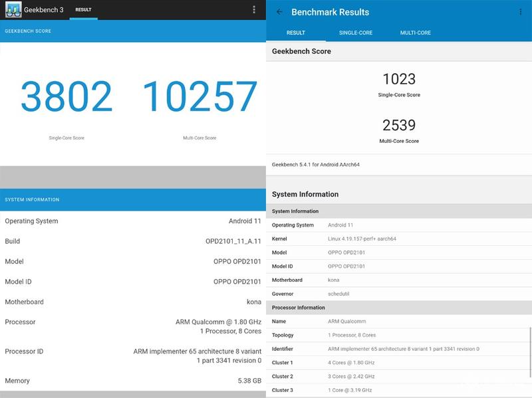Click Cluster 2 value '3 Cores @ 2.42 GHz'

click(351, 376)
